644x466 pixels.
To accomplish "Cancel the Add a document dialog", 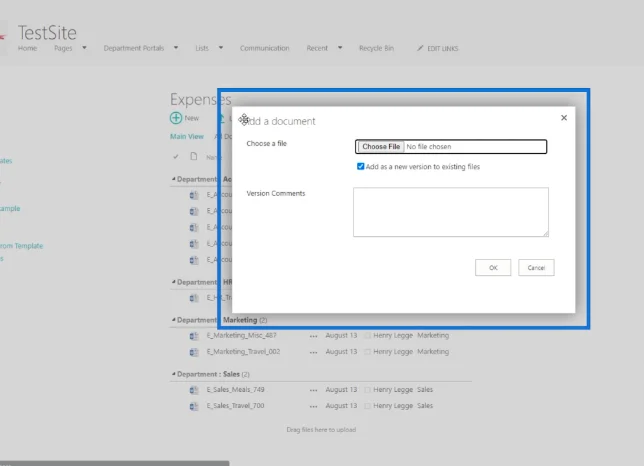I will click(x=536, y=268).
